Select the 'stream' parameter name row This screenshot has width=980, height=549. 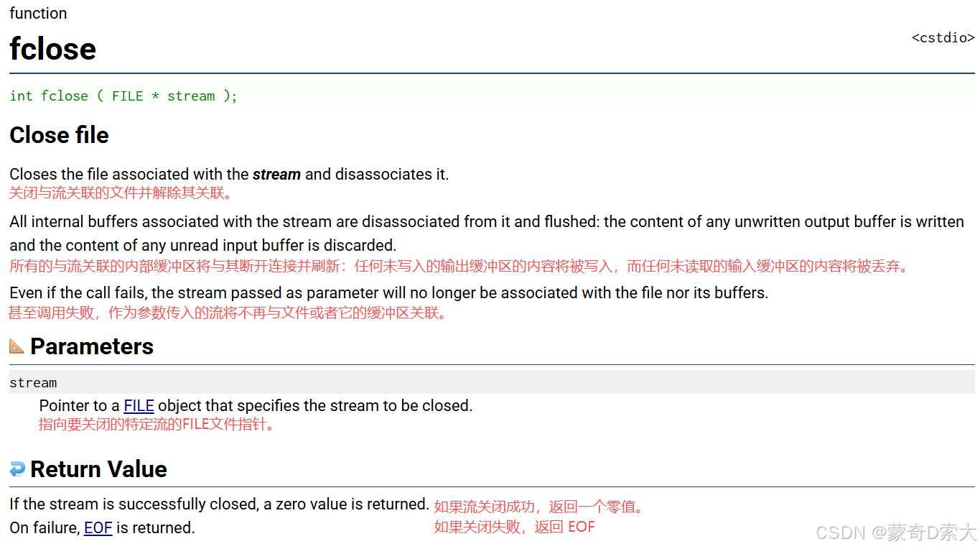(492, 382)
